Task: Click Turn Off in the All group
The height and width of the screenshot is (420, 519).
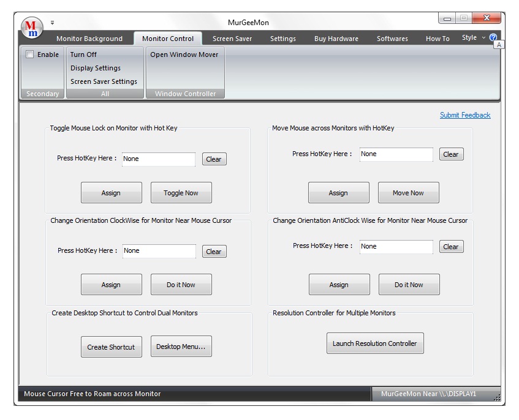Action: pyautogui.click(x=83, y=54)
